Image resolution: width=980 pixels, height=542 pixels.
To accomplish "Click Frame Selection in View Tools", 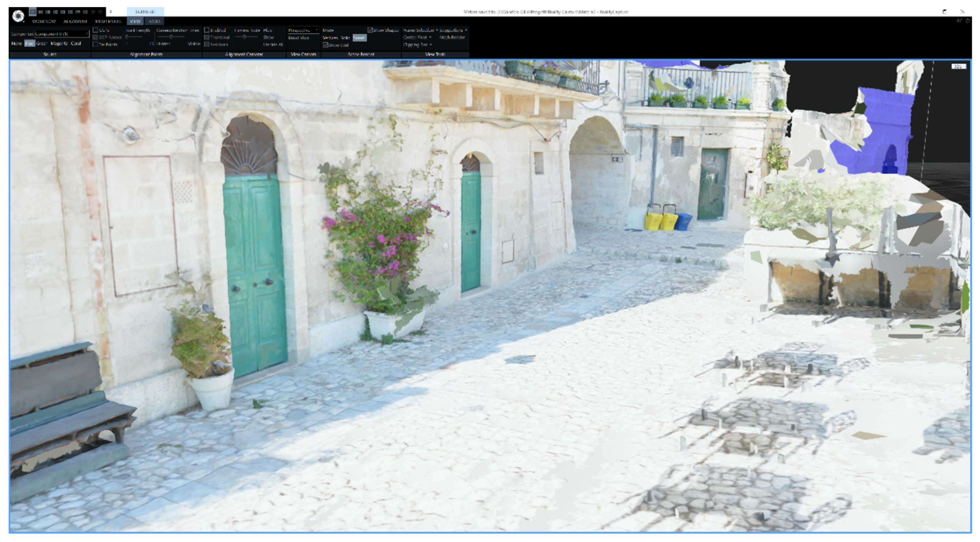I will (419, 31).
